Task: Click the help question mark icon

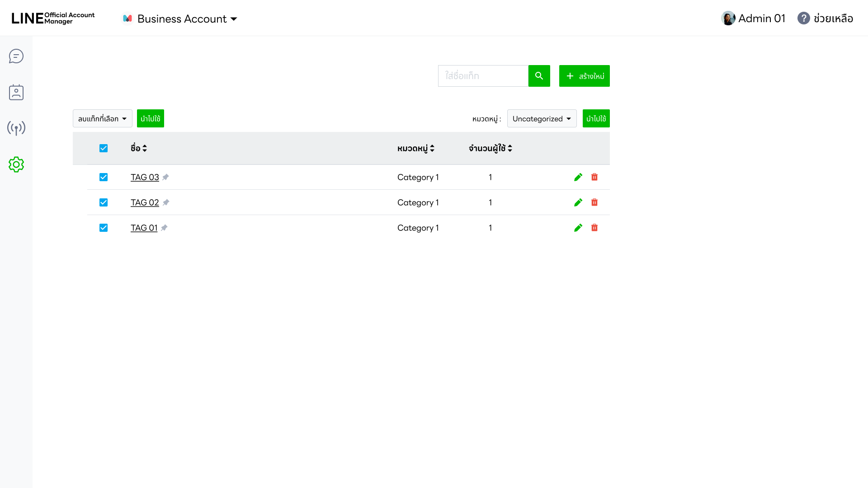Action: 803,19
